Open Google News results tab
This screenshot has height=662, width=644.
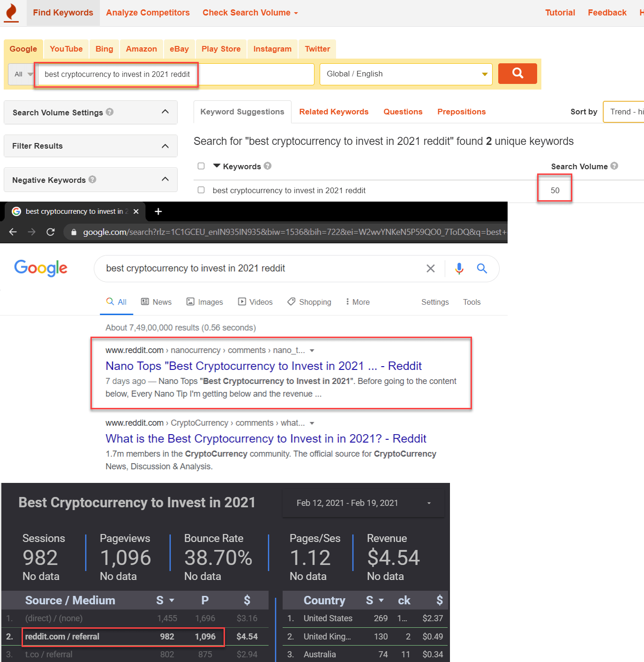(x=157, y=302)
